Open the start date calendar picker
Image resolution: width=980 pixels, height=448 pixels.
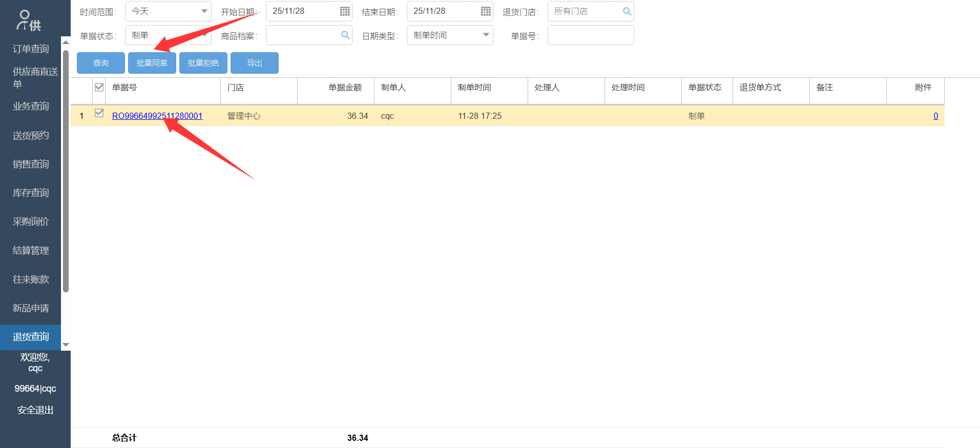[345, 11]
